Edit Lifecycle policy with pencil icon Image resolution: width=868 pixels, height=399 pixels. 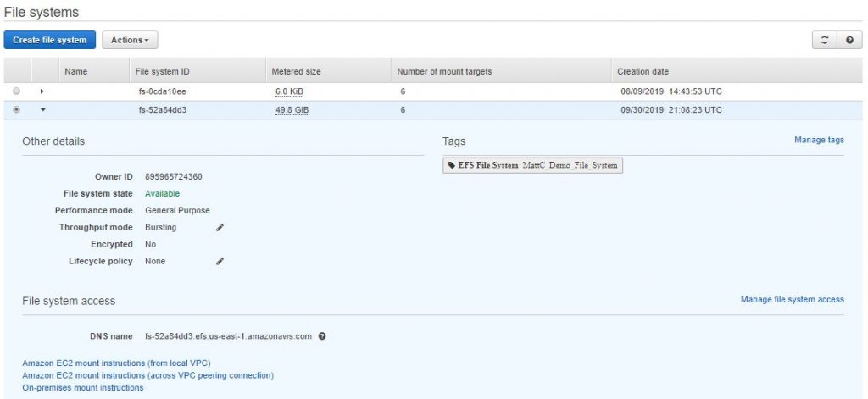[220, 261]
